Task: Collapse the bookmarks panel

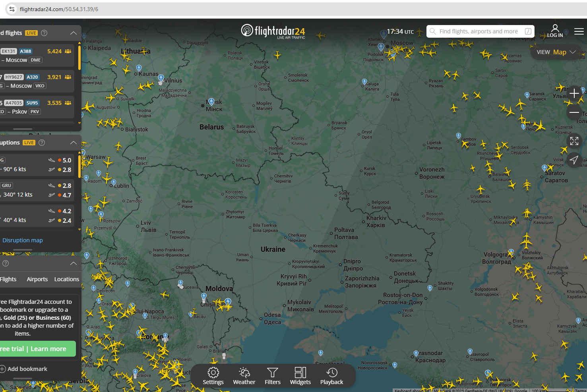Action: (x=74, y=263)
